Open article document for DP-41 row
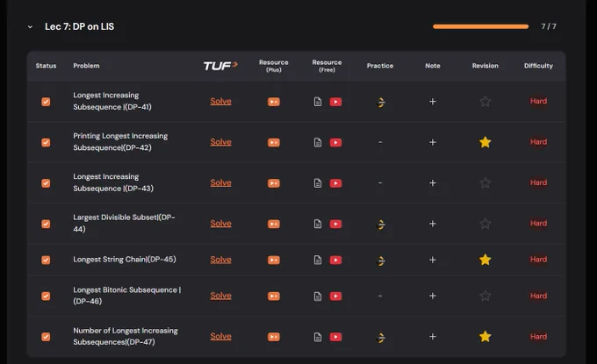Screen dimensions: 597x364 (318, 102)
